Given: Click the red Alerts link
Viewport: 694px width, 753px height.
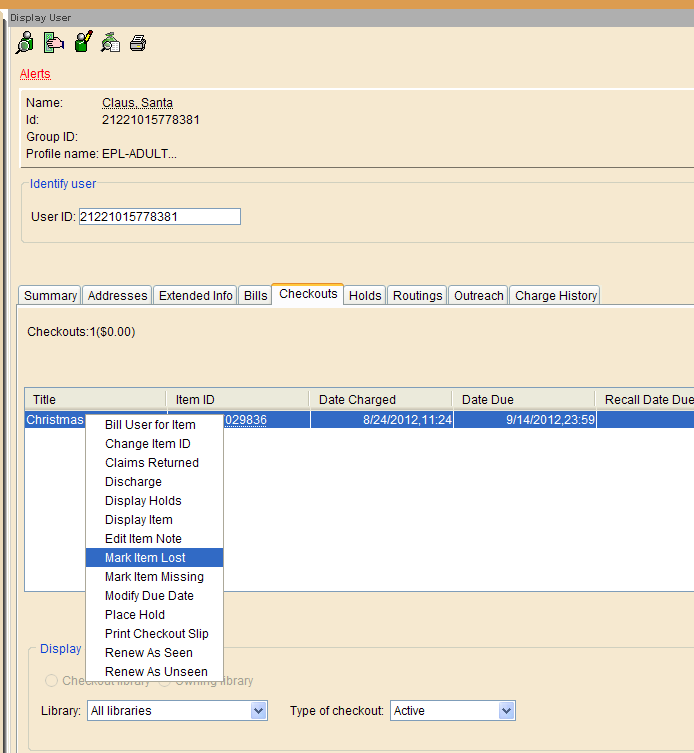Looking at the screenshot, I should tap(35, 74).
